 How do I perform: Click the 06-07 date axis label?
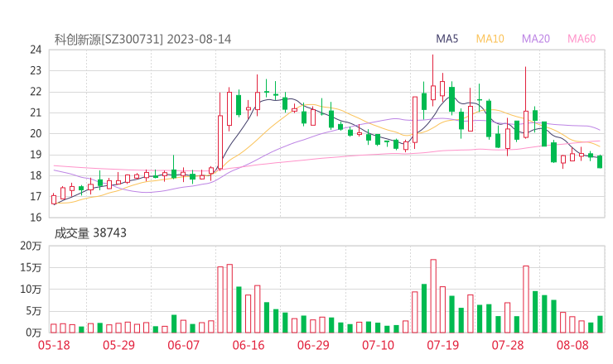[x=183, y=345]
